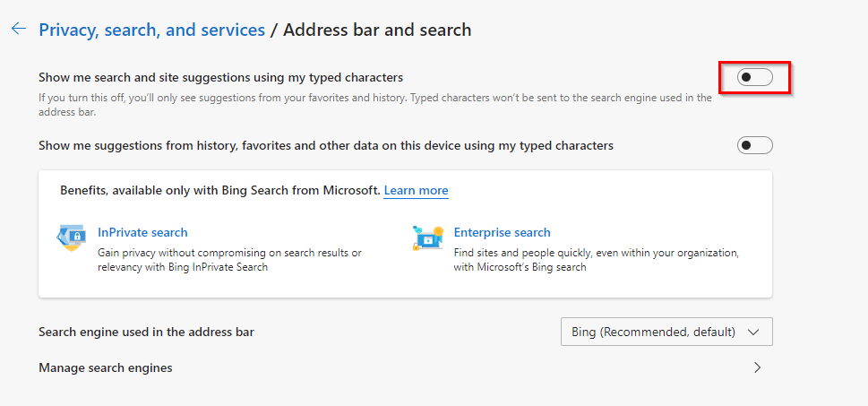Click the 'Benefits, available only with Bing' text
The image size is (868, 406).
pyautogui.click(x=220, y=191)
